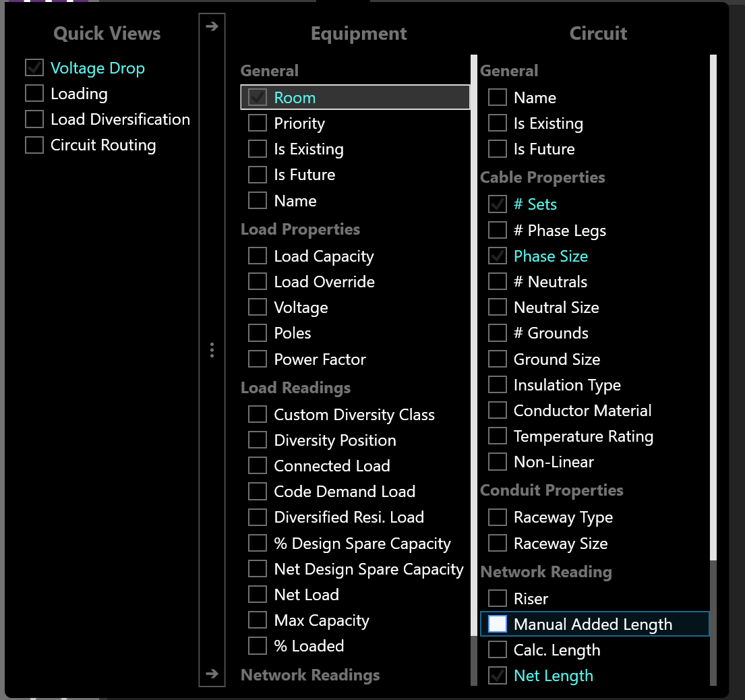The width and height of the screenshot is (745, 700).
Task: Click the top arrow on the divider bar
Action: click(x=212, y=26)
